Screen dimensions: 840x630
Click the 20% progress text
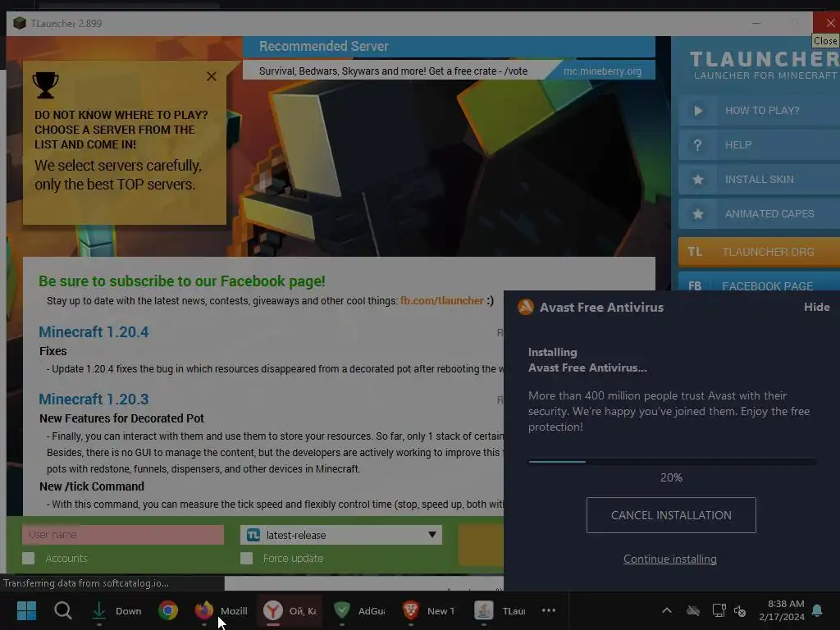click(671, 477)
